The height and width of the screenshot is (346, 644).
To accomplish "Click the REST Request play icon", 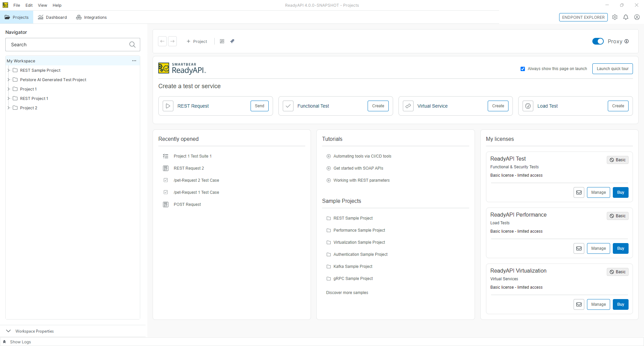I will pos(168,106).
